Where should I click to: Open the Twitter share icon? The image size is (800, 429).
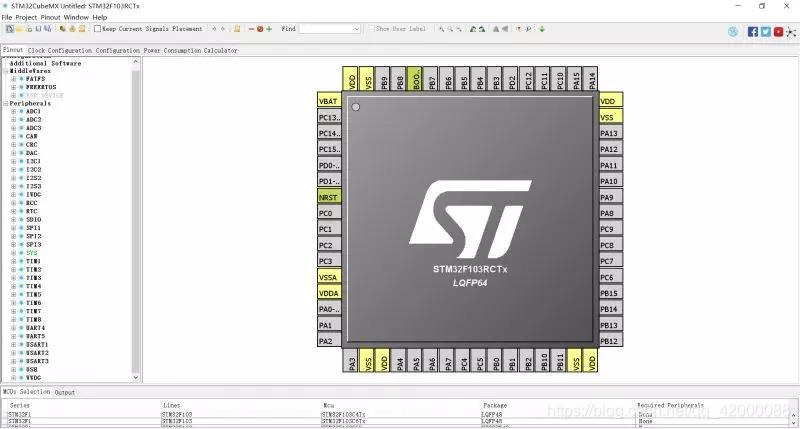point(765,32)
